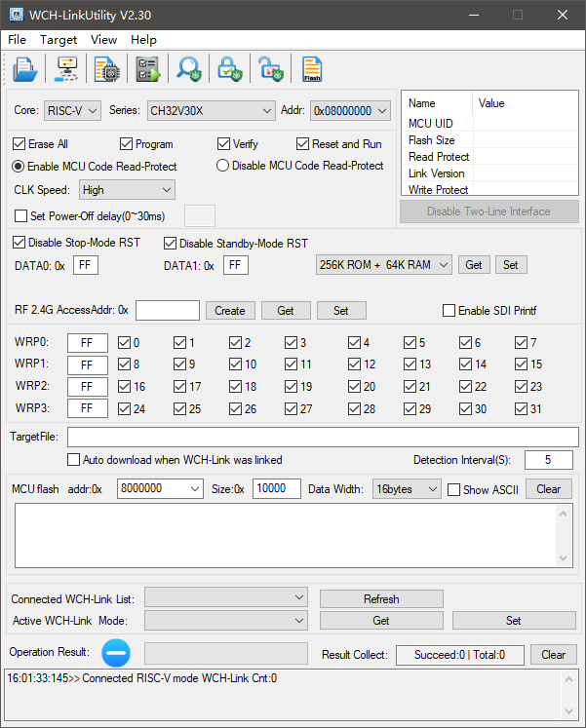The image size is (586, 728).
Task: Click Clear beside Show ASCII
Action: click(549, 489)
